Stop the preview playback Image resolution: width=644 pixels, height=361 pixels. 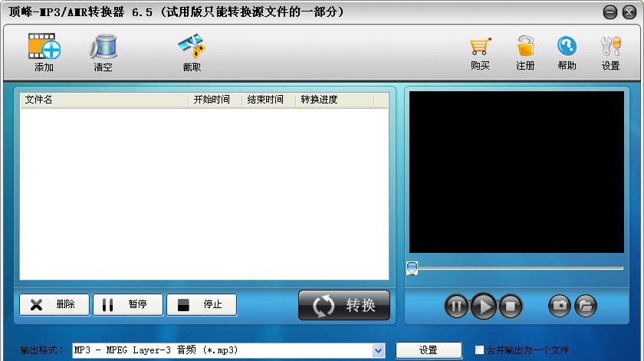point(511,306)
